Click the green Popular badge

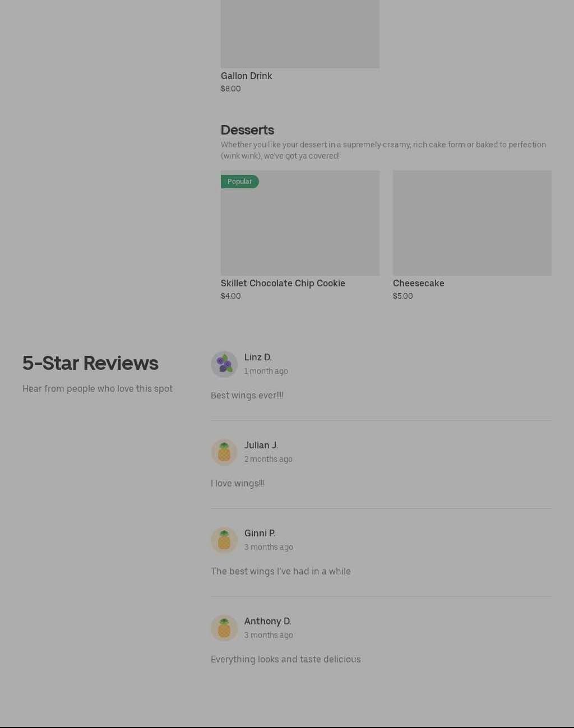pos(240,182)
